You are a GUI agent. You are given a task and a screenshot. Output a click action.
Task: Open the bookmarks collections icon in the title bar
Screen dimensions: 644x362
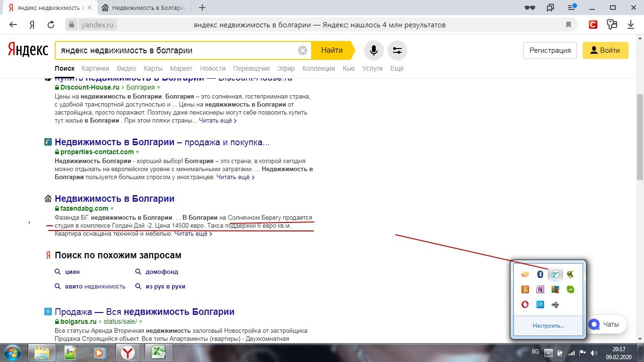click(x=550, y=8)
